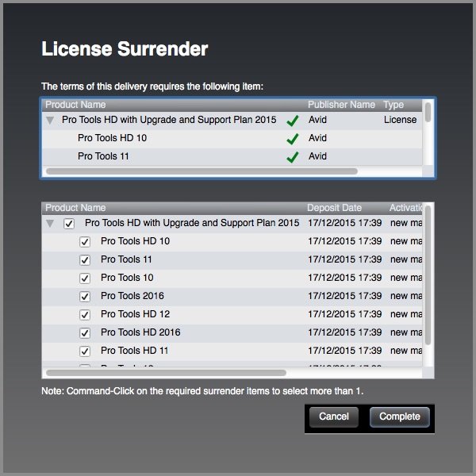Click the Publisher Name column header

pos(341,105)
